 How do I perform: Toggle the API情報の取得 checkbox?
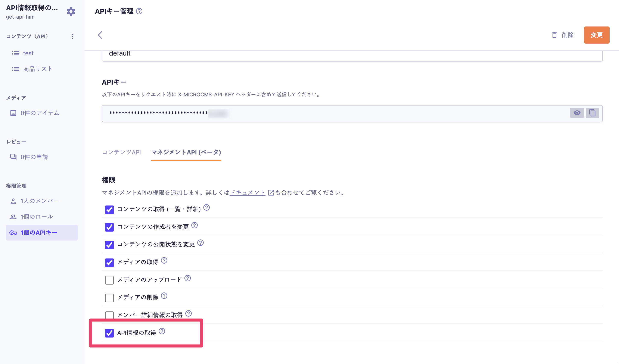(x=109, y=333)
